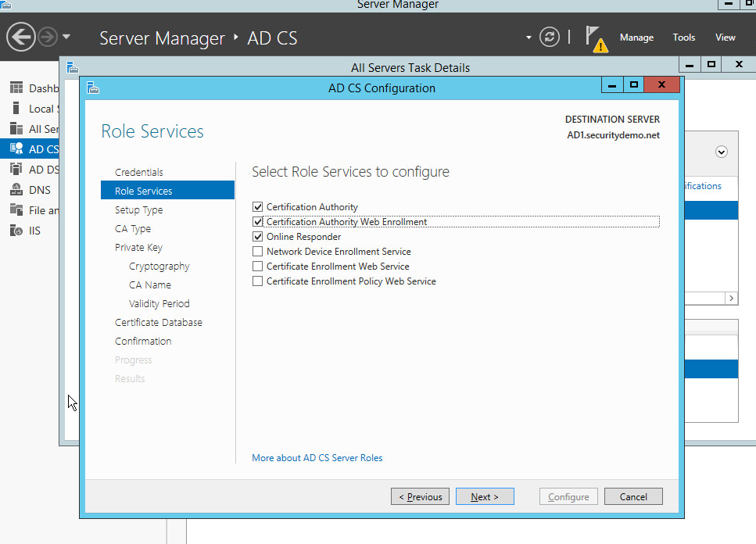Check Certificate Enrollment Web Service

pos(257,267)
